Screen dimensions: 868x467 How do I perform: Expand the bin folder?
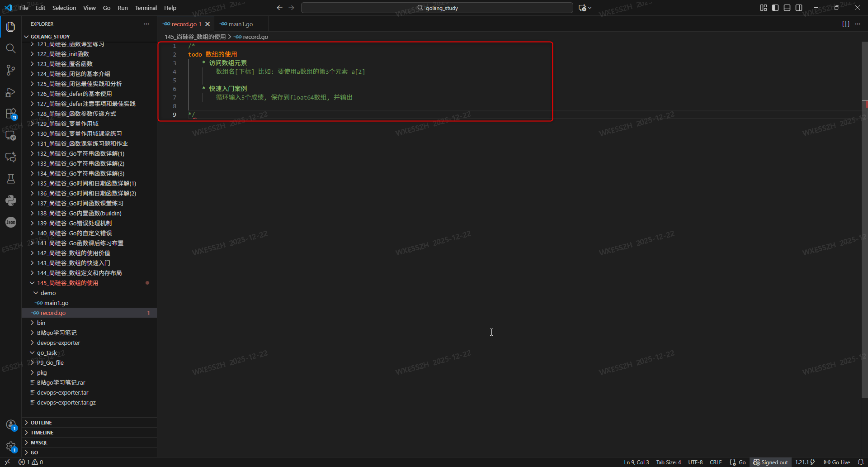pos(90,323)
